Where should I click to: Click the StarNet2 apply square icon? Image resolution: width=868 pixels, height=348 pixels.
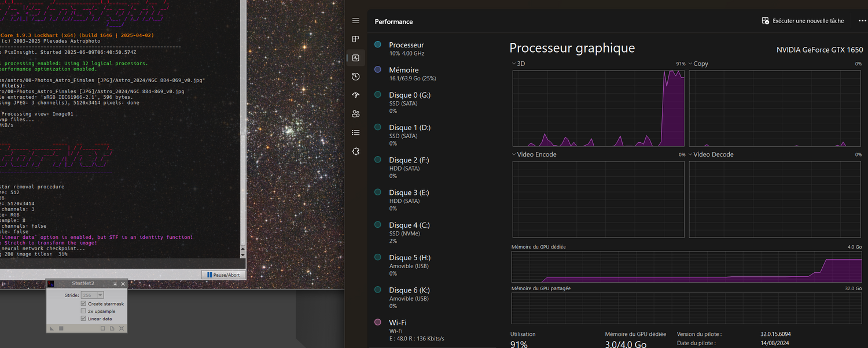click(x=61, y=328)
